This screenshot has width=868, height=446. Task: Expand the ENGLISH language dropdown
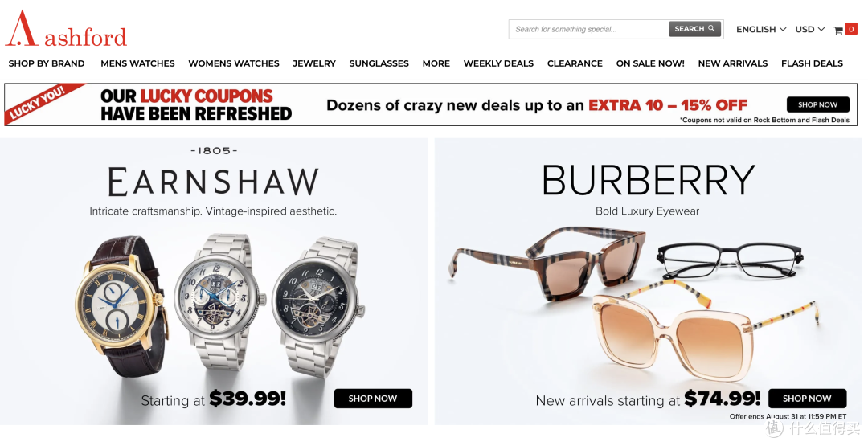pos(761,29)
